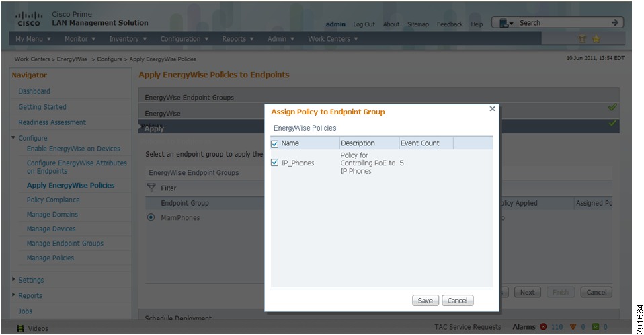Click the Videos film icon
Viewport: 644px width, 335px height.
21,328
